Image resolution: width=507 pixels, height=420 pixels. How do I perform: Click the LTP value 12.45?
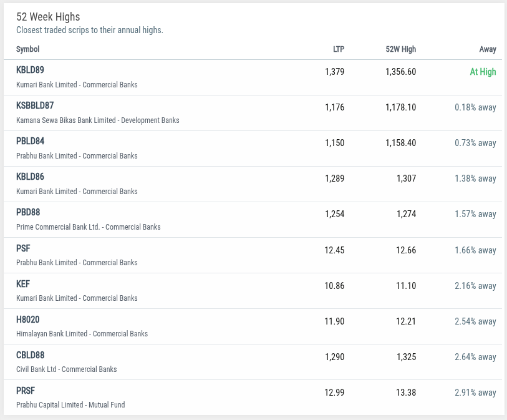point(334,250)
